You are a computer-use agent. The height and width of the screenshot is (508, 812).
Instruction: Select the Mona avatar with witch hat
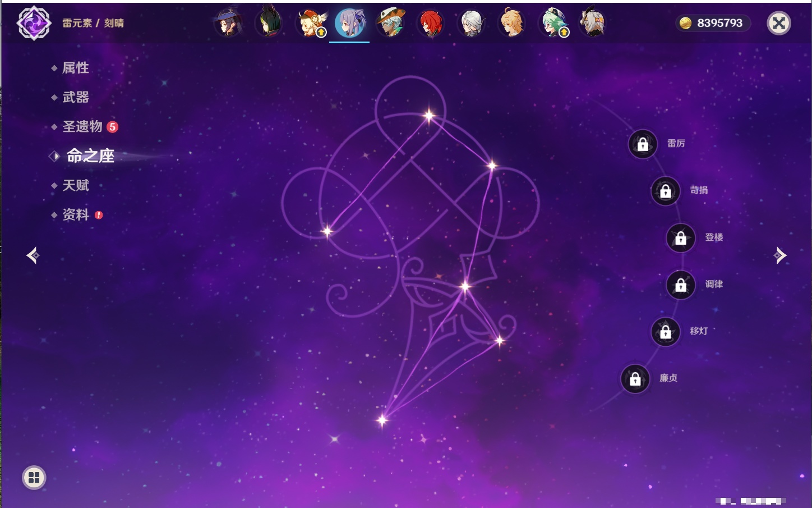point(229,23)
